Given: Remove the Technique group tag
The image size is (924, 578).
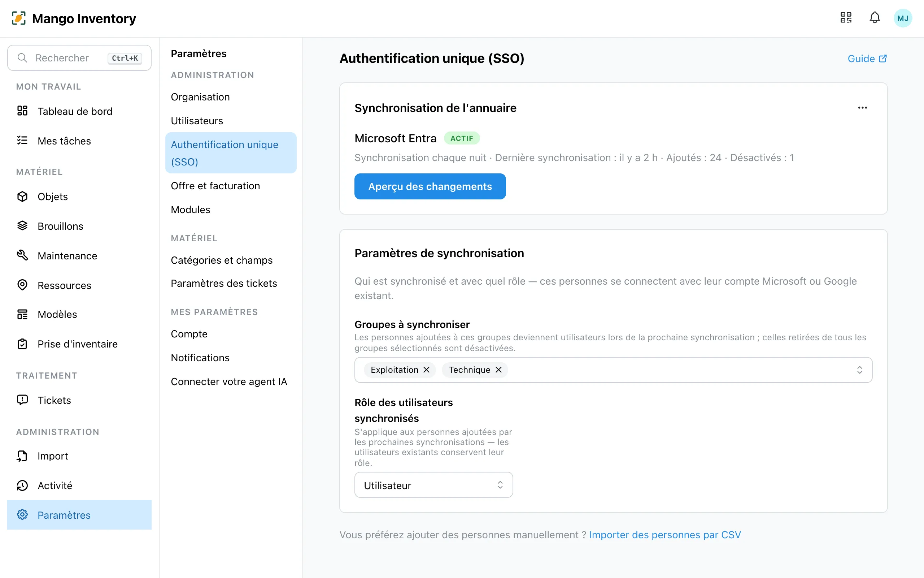Looking at the screenshot, I should point(499,370).
